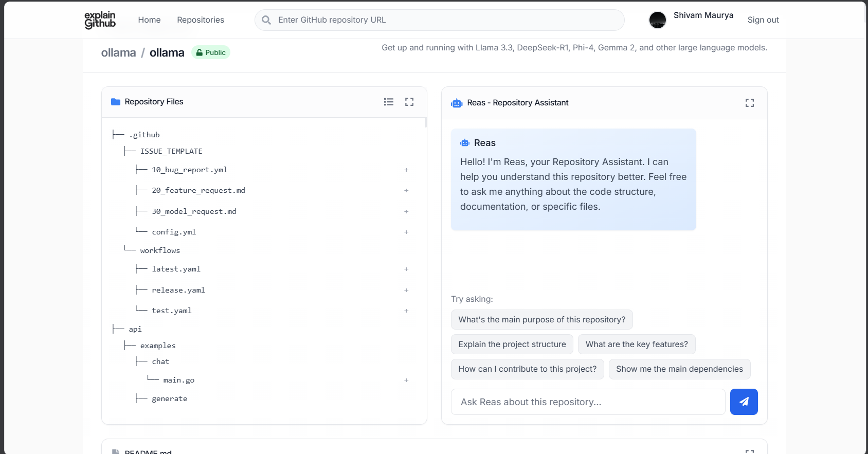Viewport: 868px width, 454px height.
Task: Send message with paper plane button
Action: (x=744, y=402)
